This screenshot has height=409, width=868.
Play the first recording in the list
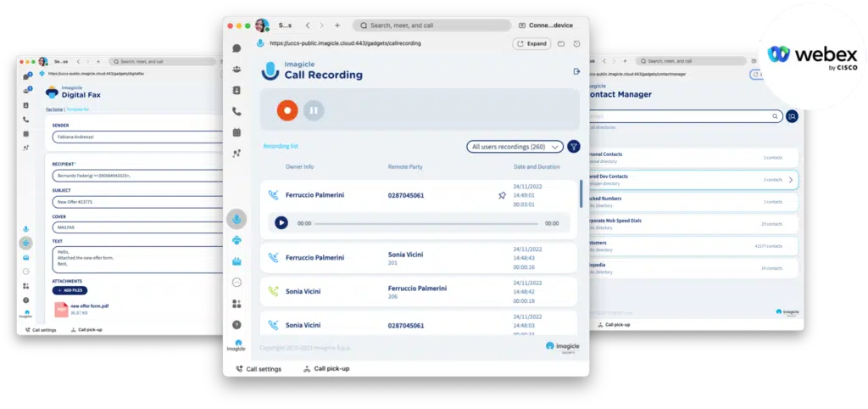click(281, 223)
